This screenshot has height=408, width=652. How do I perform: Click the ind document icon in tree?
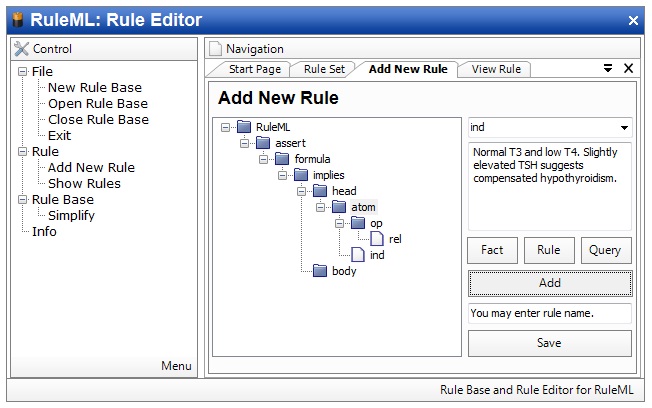point(357,255)
